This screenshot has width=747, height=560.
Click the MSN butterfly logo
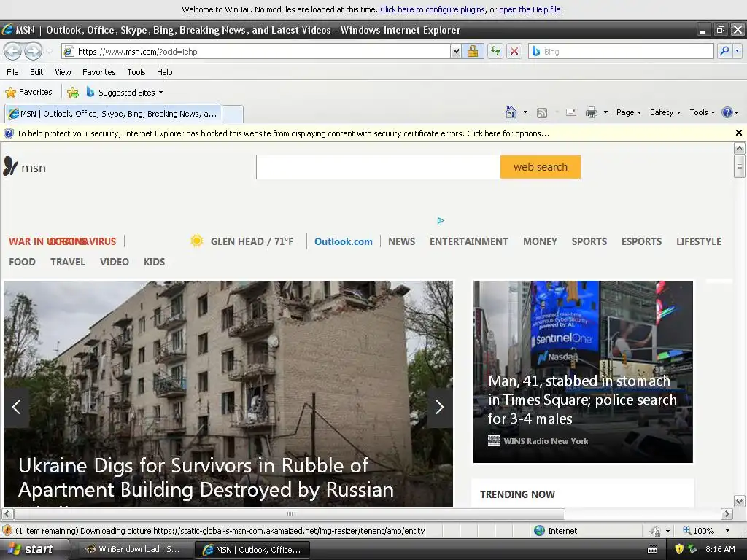coord(24,167)
